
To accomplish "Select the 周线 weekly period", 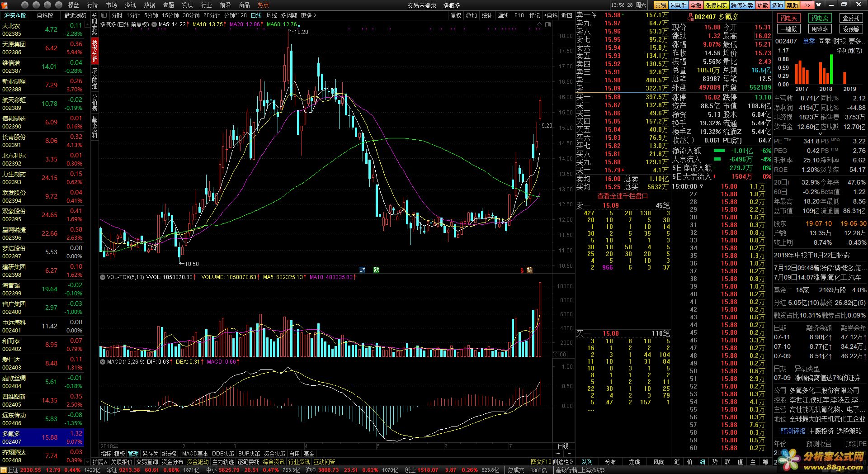I will coord(272,15).
